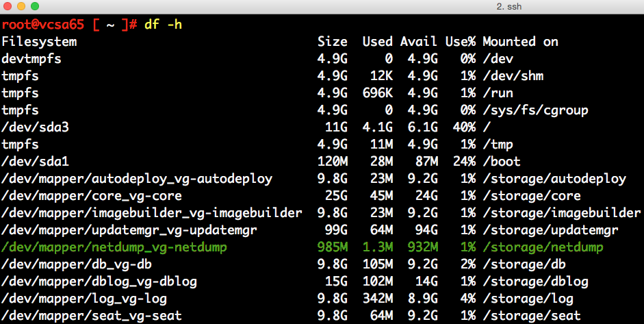The height and width of the screenshot is (324, 644).
Task: Click the /boot mount point text
Action: click(x=502, y=162)
